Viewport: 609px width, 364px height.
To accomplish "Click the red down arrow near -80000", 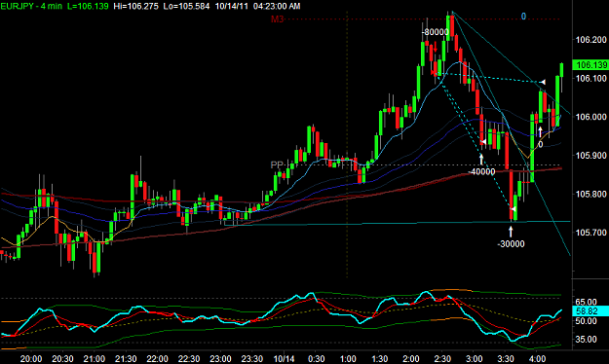I will pos(436,48).
